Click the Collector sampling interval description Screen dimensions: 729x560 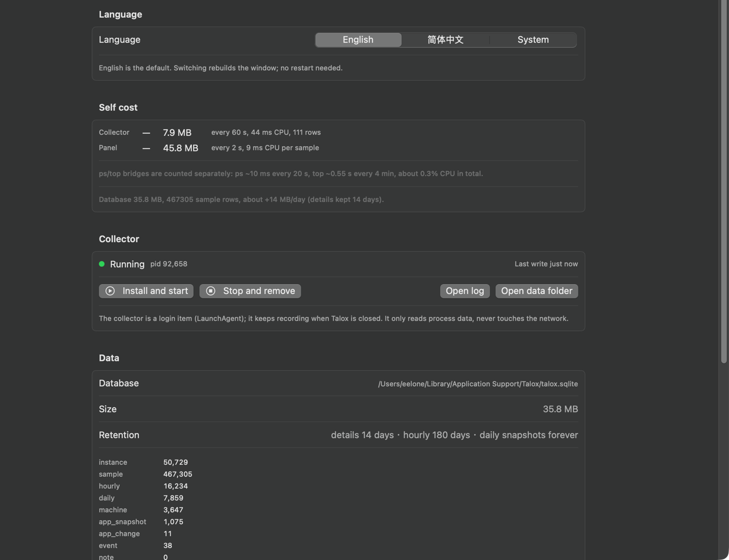(266, 133)
